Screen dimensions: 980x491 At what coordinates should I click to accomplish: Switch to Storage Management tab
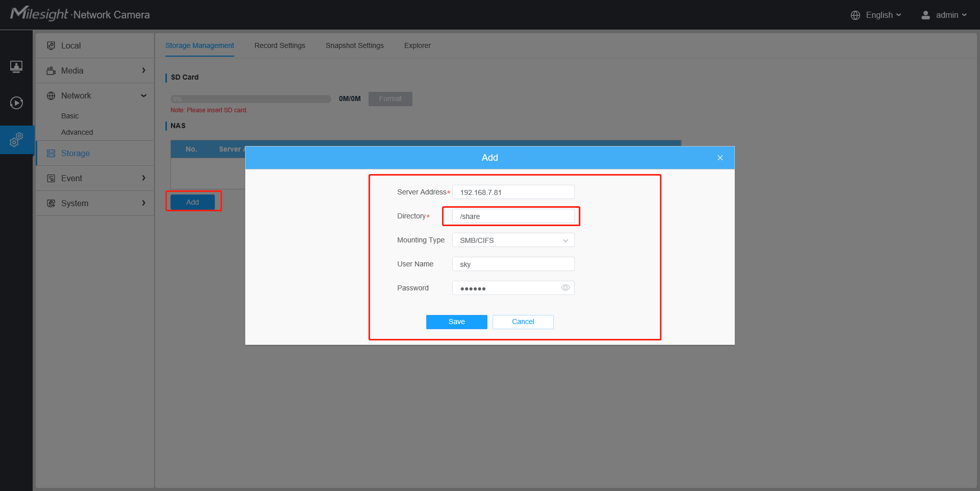click(200, 45)
